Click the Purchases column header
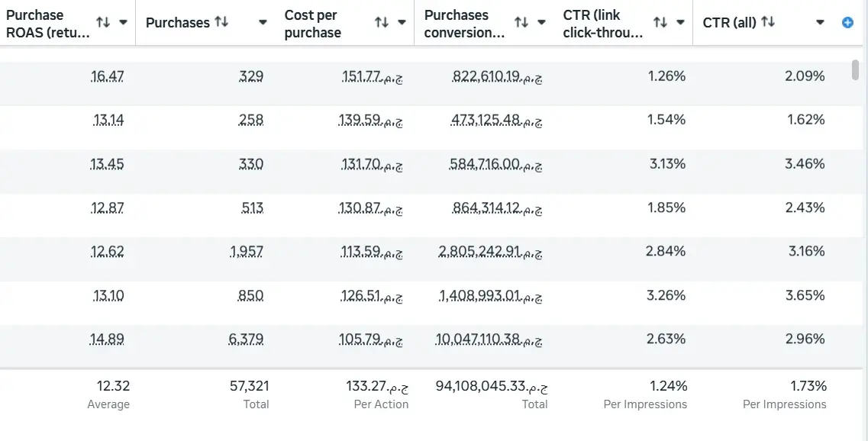Screen dimensions: 868x441 coord(177,23)
